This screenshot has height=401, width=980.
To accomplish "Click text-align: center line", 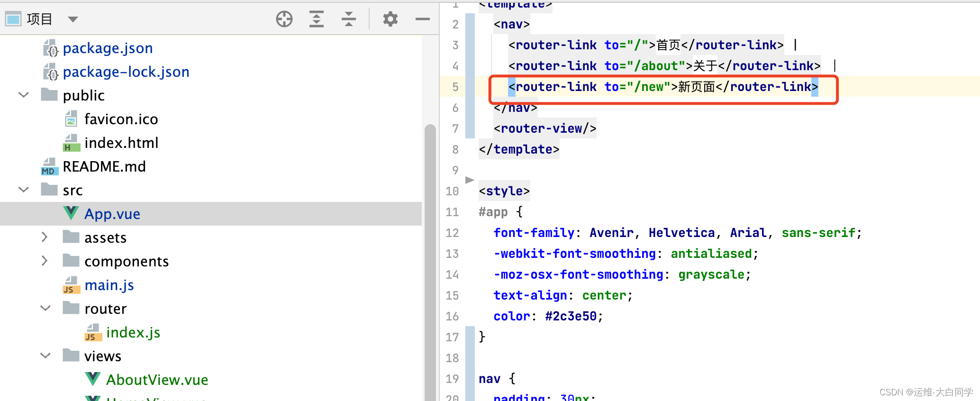I will pos(563,295).
